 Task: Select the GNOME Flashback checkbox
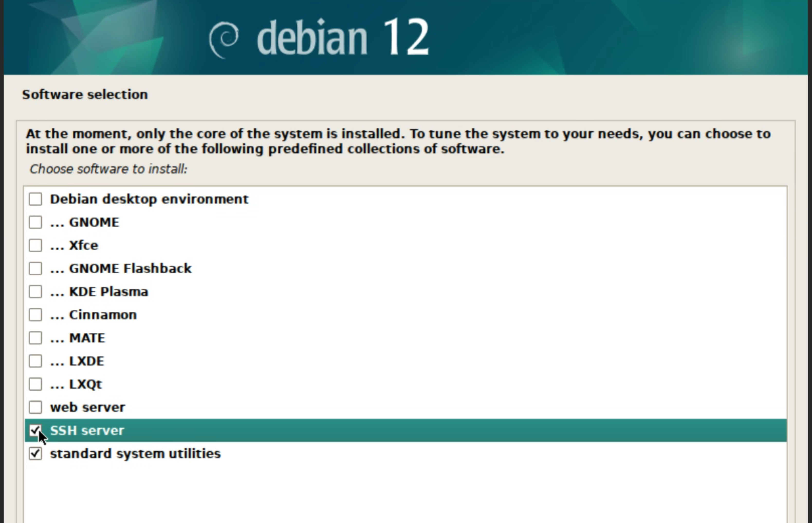(x=35, y=268)
